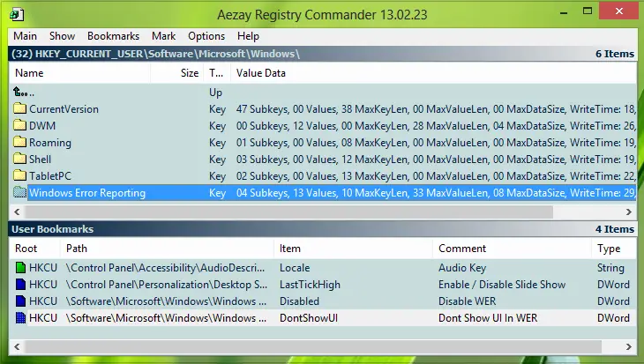
Task: Click the Registry Commander app icon in title bar
Action: (17, 15)
